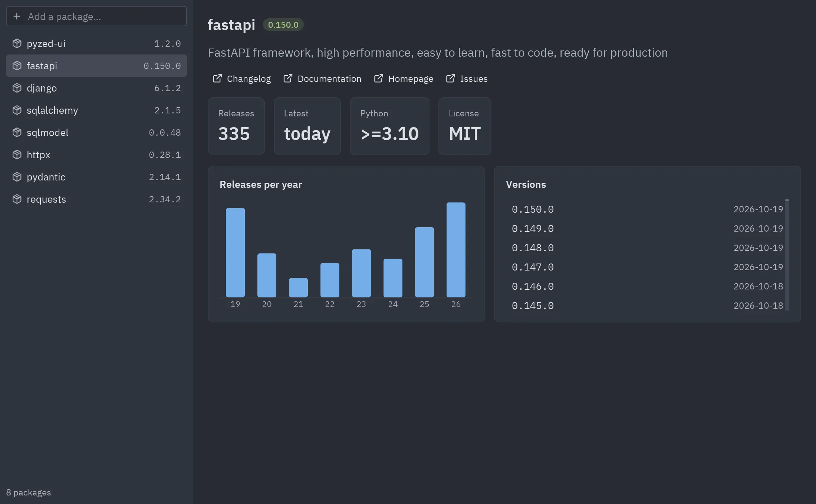Click the sqlmodel package cube icon
The width and height of the screenshot is (816, 504).
pos(17,132)
